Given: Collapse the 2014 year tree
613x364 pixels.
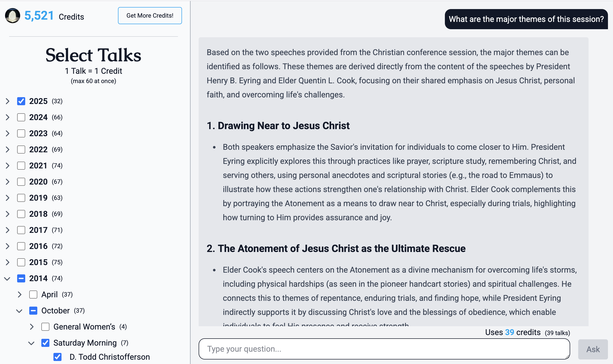Looking at the screenshot, I should point(8,278).
